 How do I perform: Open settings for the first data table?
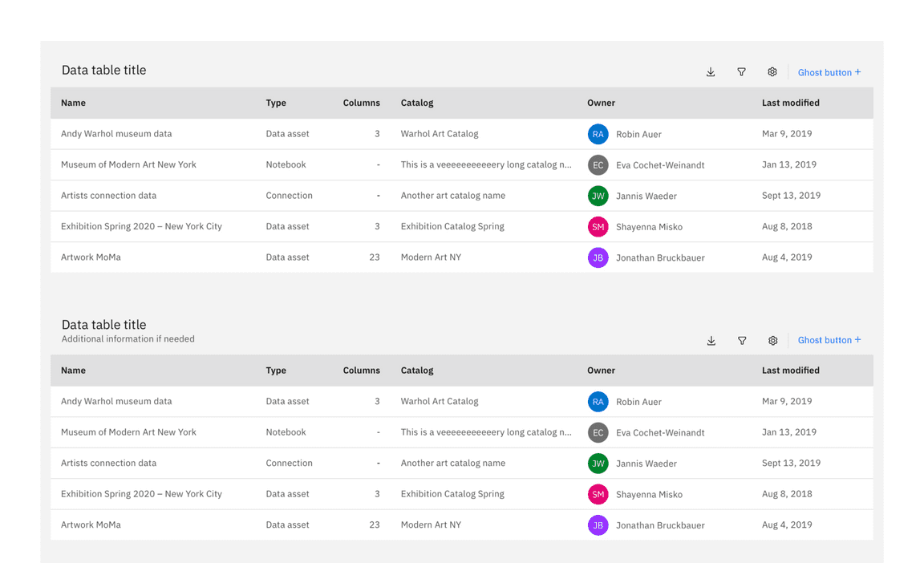[772, 71]
